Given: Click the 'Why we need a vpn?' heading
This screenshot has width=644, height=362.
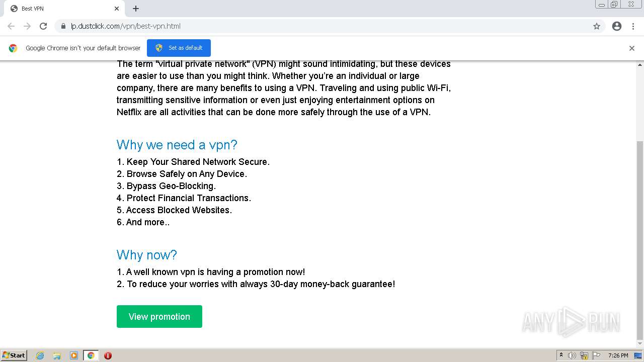Looking at the screenshot, I should [x=177, y=145].
